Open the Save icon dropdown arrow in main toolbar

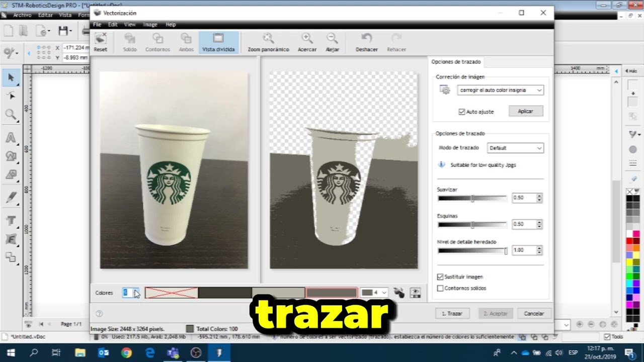point(71,31)
